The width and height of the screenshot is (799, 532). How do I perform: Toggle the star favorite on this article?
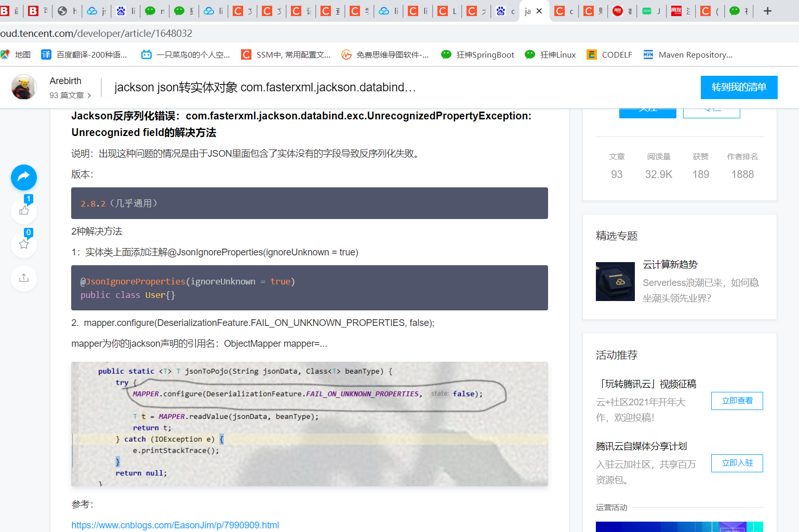pyautogui.click(x=23, y=244)
